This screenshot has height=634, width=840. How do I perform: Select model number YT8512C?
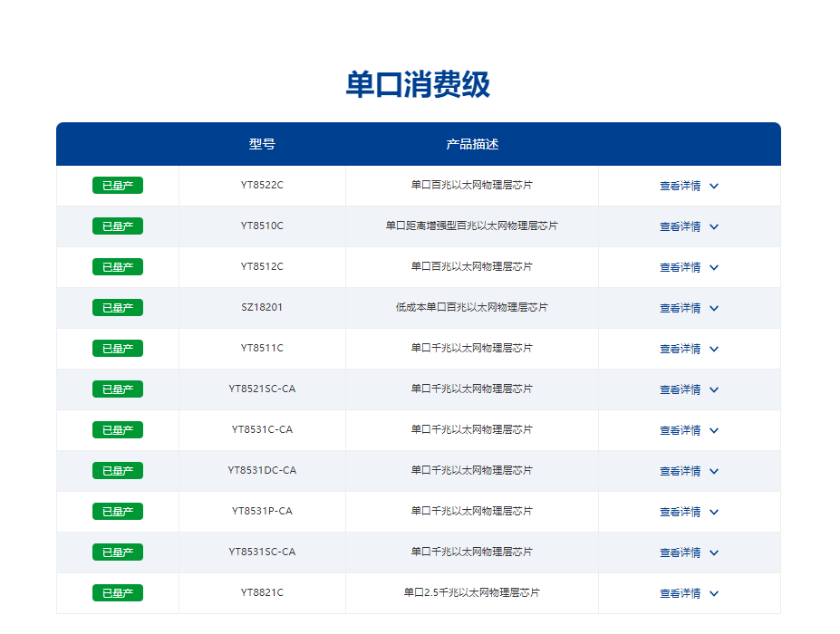pos(262,266)
